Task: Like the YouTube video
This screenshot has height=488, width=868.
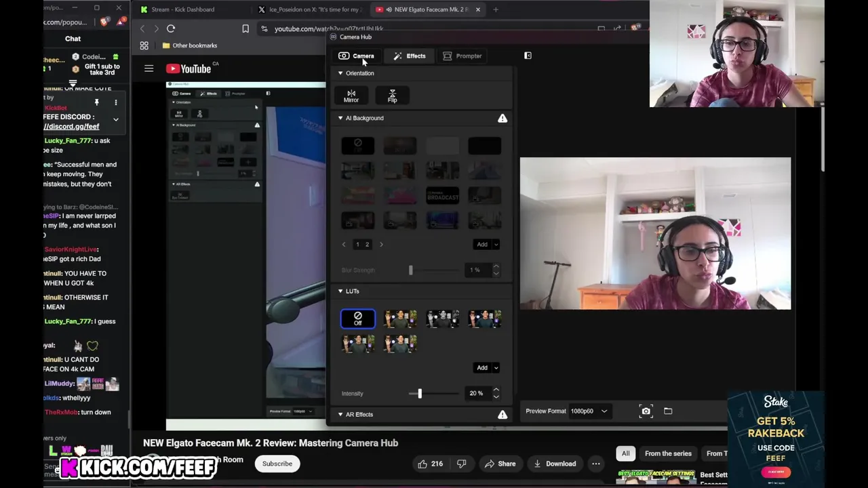Action: 430,464
